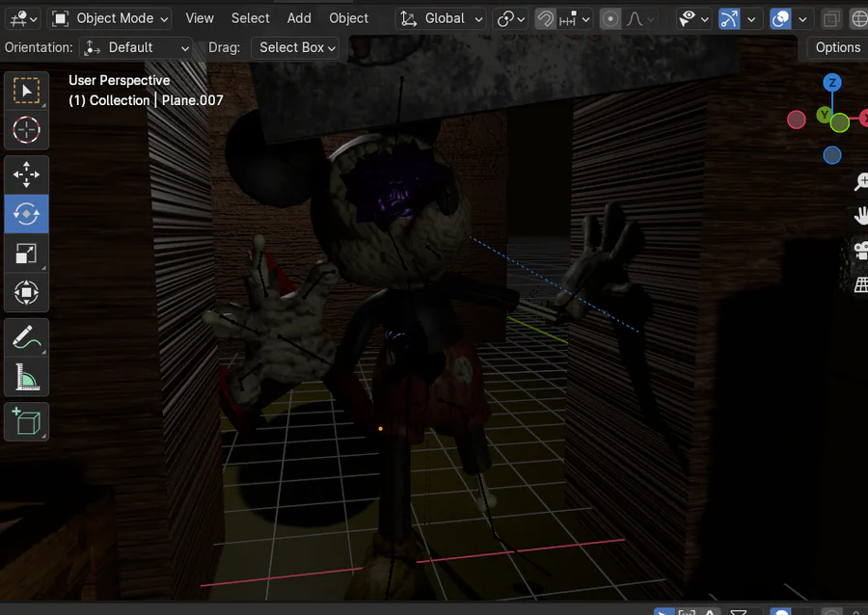Switch to wireframe shading

(x=858, y=19)
